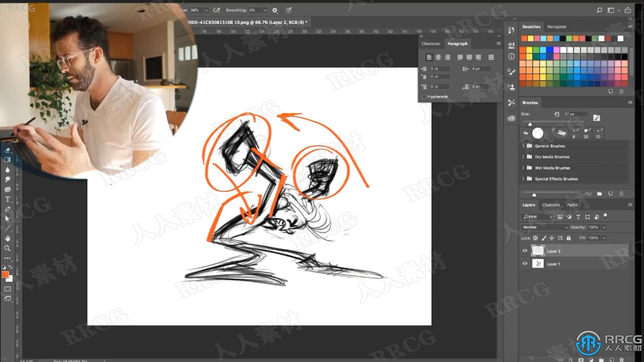
Task: Open the Brush Settings panel icon
Action: (511, 72)
